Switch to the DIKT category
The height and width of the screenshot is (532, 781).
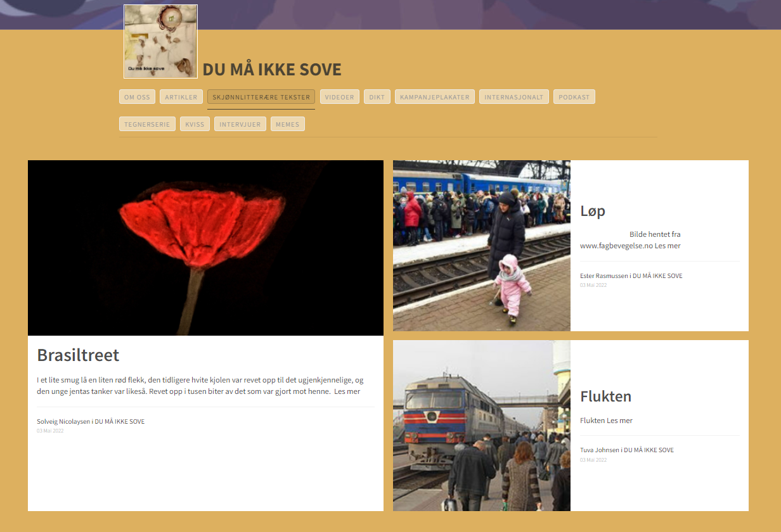(377, 97)
